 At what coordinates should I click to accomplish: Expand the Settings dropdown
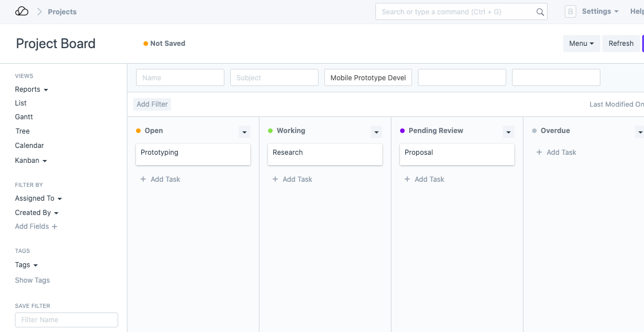click(600, 11)
